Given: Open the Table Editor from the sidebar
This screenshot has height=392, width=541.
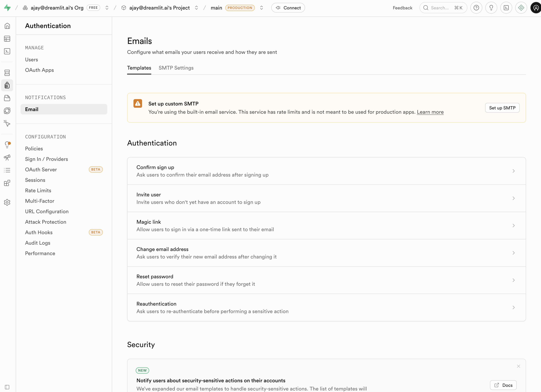Looking at the screenshot, I should click(7, 39).
